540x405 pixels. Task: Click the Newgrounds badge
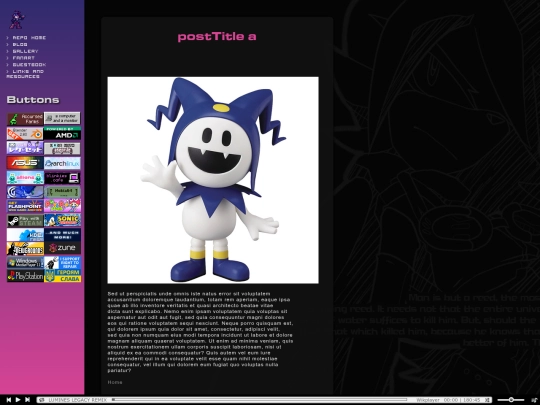coord(25,248)
